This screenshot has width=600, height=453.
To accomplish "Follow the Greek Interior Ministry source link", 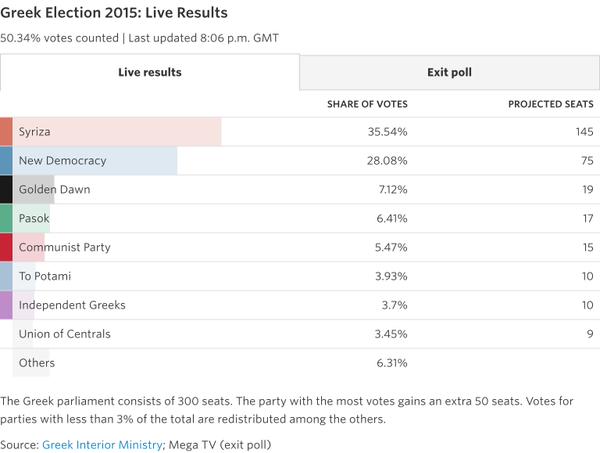I will click(x=102, y=444).
